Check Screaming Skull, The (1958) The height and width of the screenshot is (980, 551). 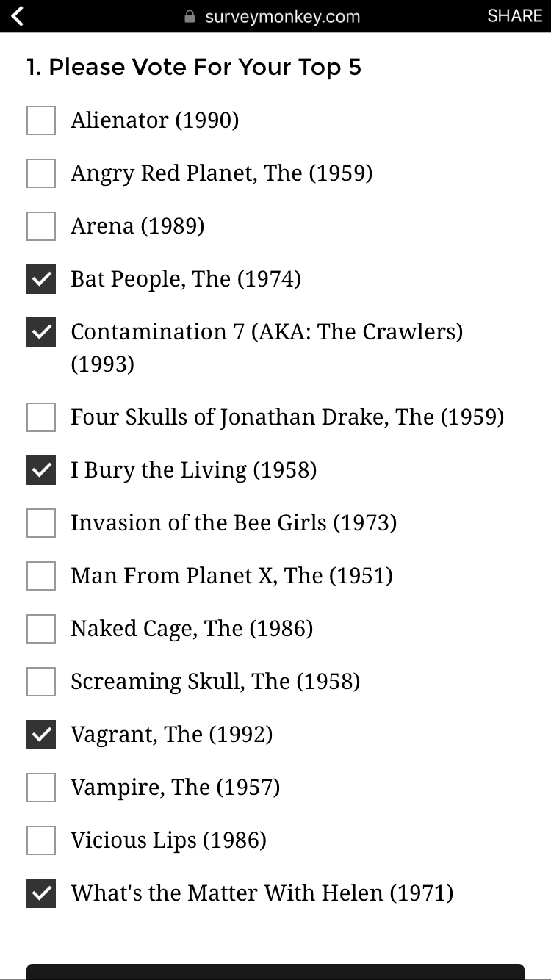pyautogui.click(x=41, y=682)
